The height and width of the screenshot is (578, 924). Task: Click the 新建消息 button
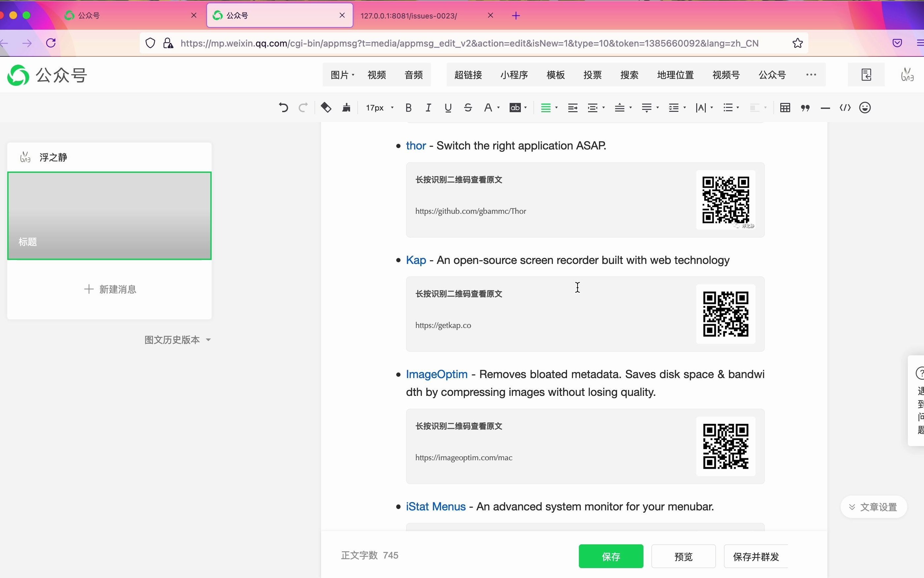[x=109, y=289]
